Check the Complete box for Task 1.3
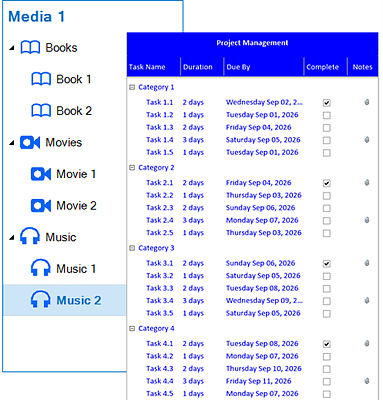Screen dimensions: 383x400 [327, 128]
